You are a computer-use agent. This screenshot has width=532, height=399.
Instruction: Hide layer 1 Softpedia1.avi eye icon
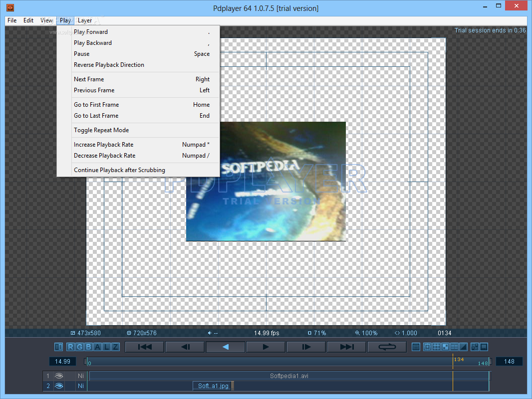click(x=59, y=376)
